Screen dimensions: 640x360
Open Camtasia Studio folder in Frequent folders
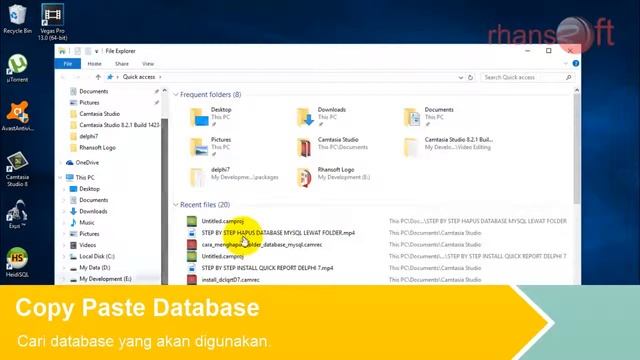click(333, 147)
